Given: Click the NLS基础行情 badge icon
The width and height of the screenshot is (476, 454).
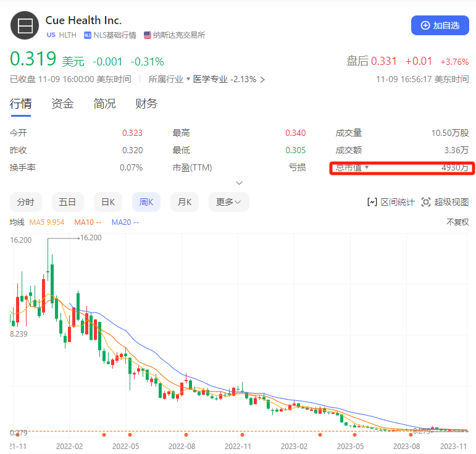Looking at the screenshot, I should coord(88,35).
